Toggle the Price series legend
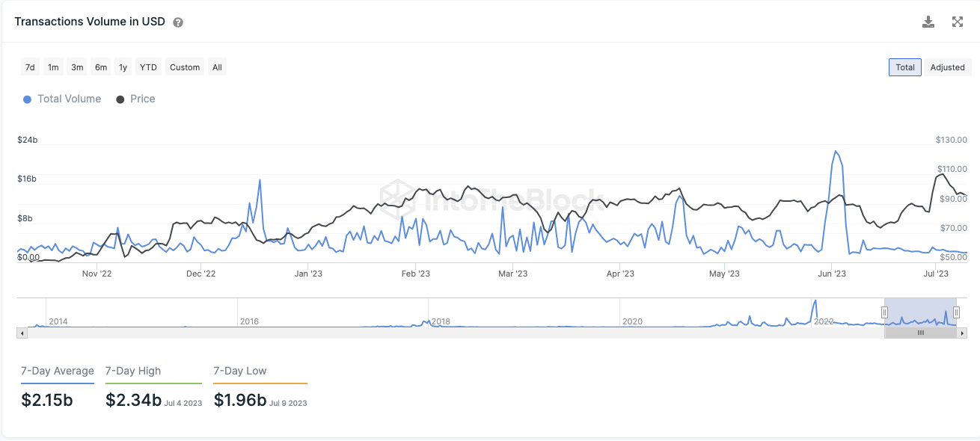 pos(135,99)
